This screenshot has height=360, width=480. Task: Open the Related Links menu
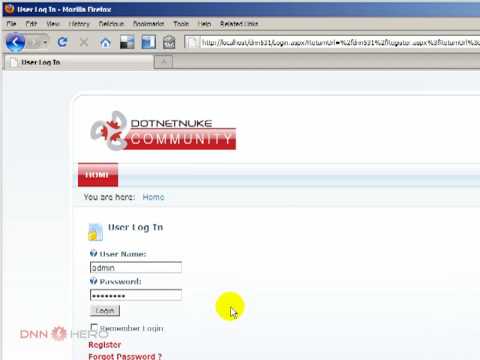(239, 24)
